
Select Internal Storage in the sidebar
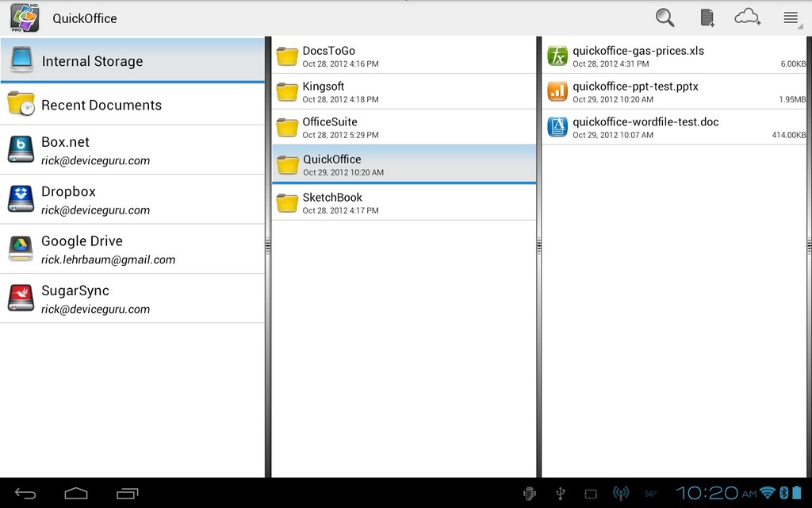pyautogui.click(x=132, y=60)
